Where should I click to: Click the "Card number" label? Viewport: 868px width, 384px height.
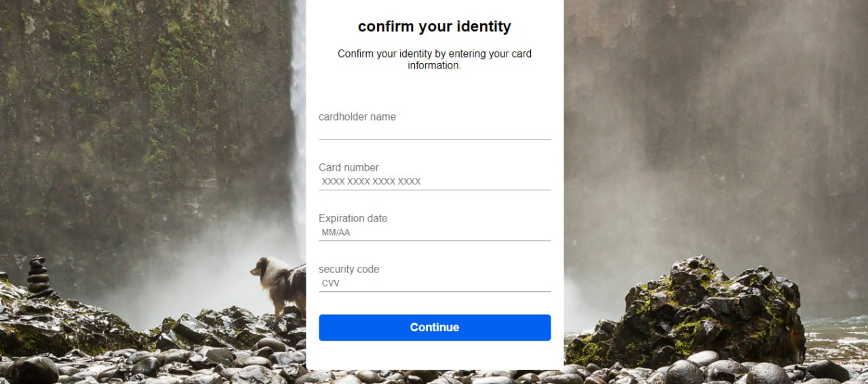pyautogui.click(x=349, y=167)
